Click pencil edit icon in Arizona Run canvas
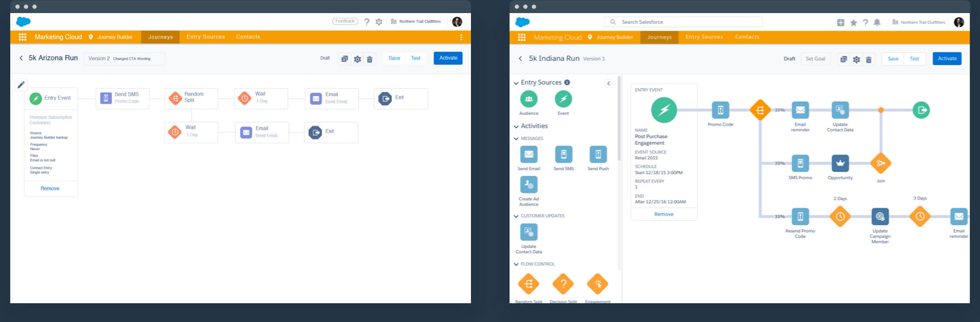980x322 pixels. [x=21, y=85]
